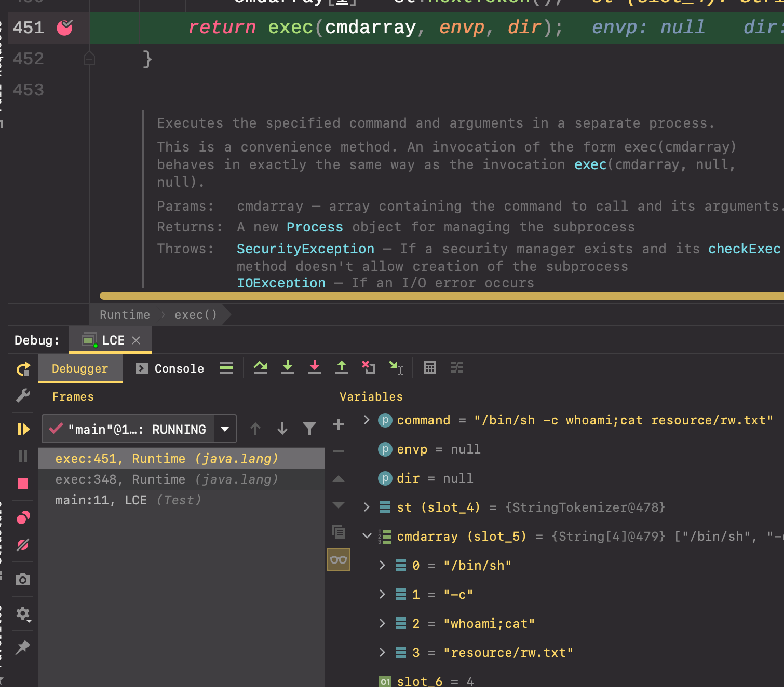Open the IOException documentation link
Image resolution: width=784 pixels, height=687 pixels.
281,283
